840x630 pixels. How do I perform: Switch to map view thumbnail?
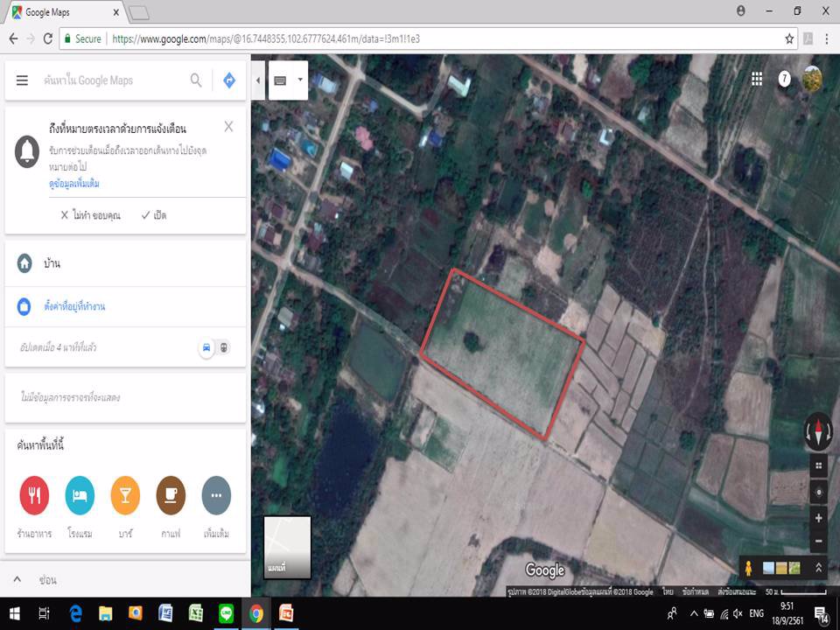point(287,547)
